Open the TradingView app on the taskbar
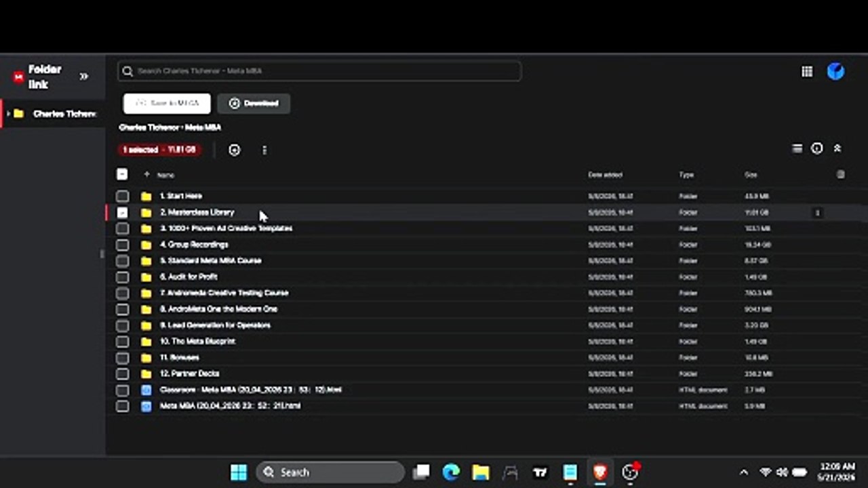Viewport: 868px width, 488px height. click(540, 472)
